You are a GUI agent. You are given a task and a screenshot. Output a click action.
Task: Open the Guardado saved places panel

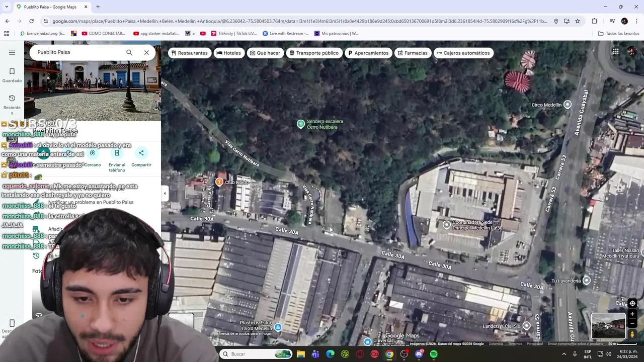tap(12, 75)
